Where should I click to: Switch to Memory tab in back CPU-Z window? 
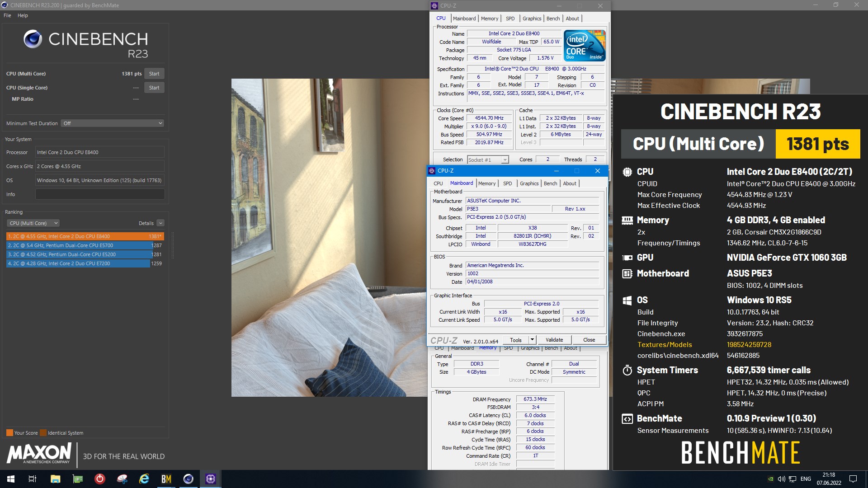pyautogui.click(x=490, y=19)
